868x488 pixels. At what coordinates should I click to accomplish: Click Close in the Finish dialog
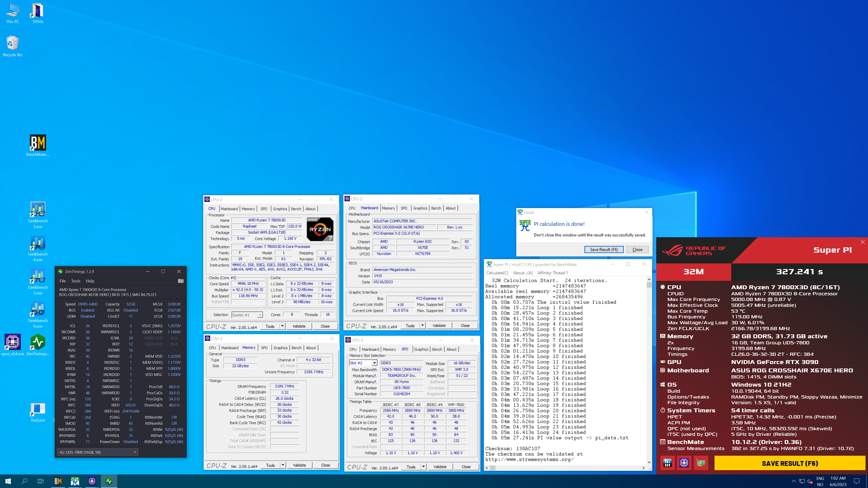point(637,250)
